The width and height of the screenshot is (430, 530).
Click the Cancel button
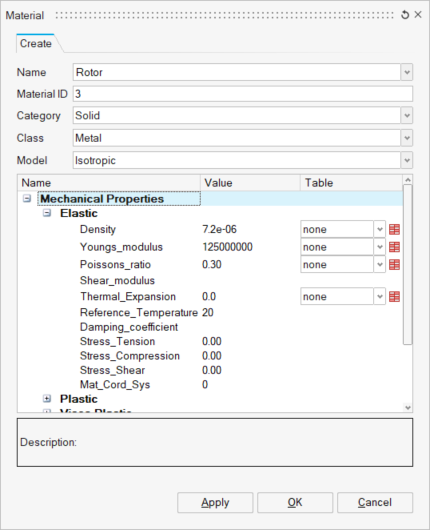(375, 503)
